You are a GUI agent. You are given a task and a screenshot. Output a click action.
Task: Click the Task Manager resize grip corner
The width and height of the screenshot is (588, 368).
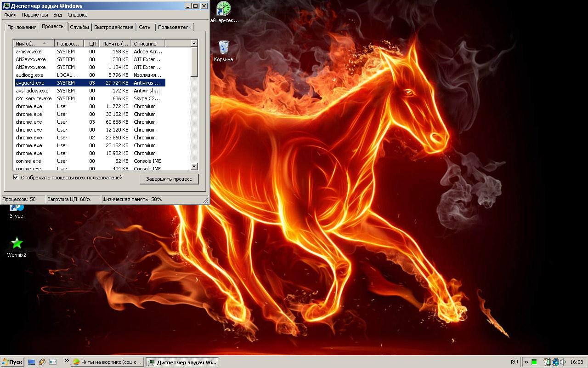click(x=206, y=201)
